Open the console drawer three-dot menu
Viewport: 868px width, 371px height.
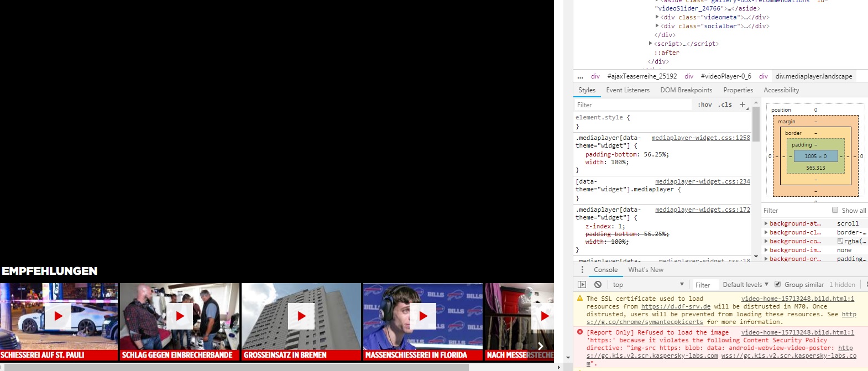pyautogui.click(x=582, y=269)
